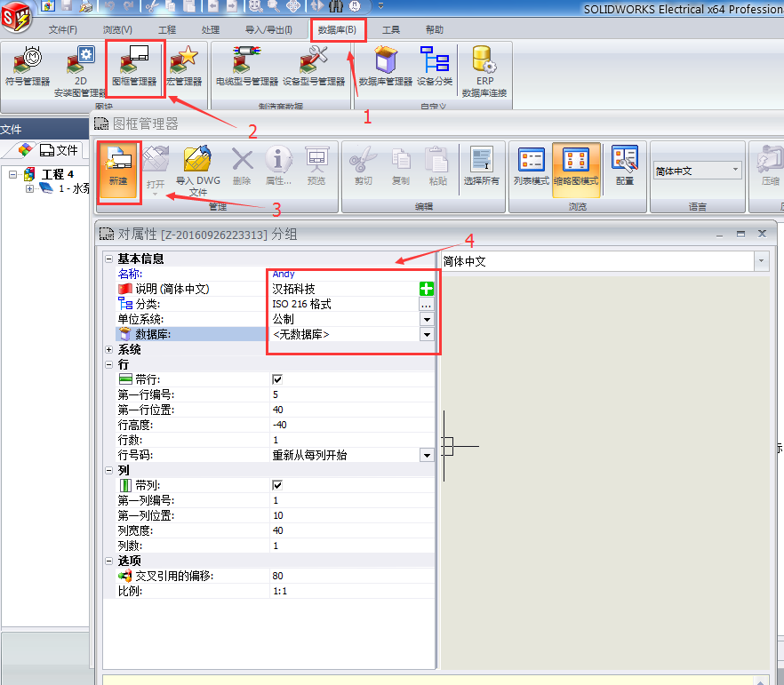Viewport: 784px width, 685px height.
Task: Click the 配置 configuration icon
Action: [x=625, y=166]
